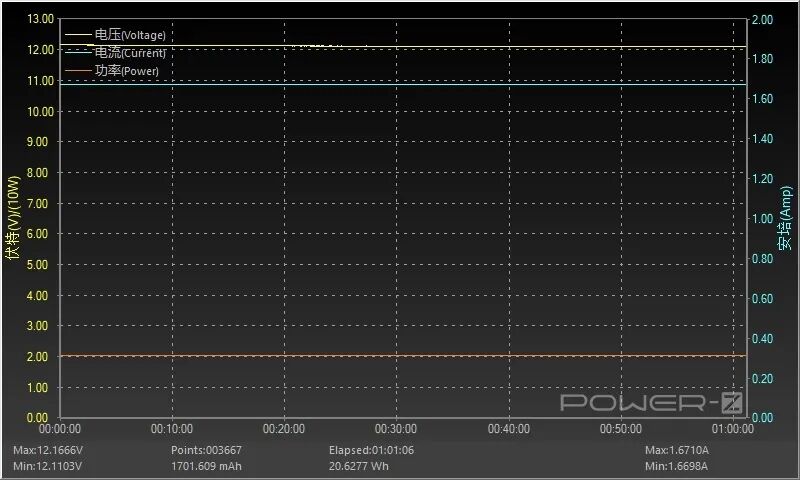800x480 pixels.
Task: Click the Max:12.1666V voltage readout
Action: point(48,450)
